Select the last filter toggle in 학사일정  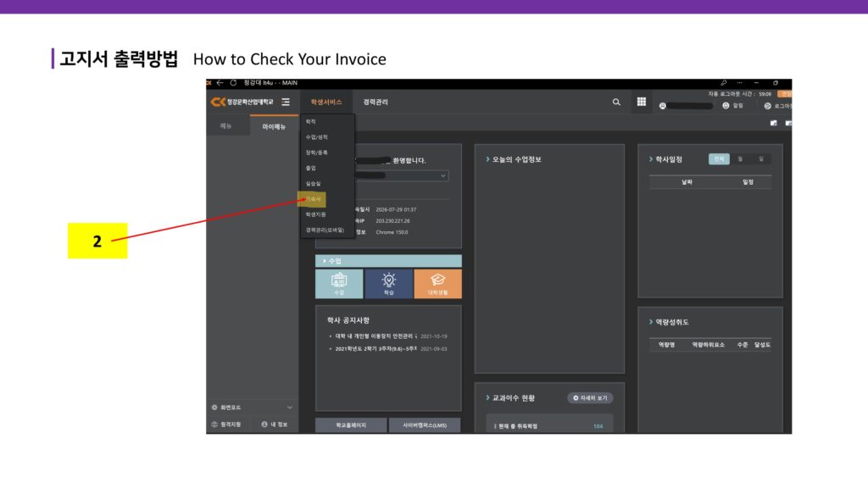pos(761,159)
